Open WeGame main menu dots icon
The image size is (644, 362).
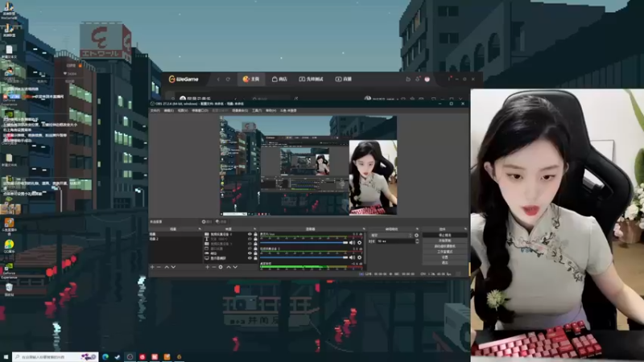(450, 79)
